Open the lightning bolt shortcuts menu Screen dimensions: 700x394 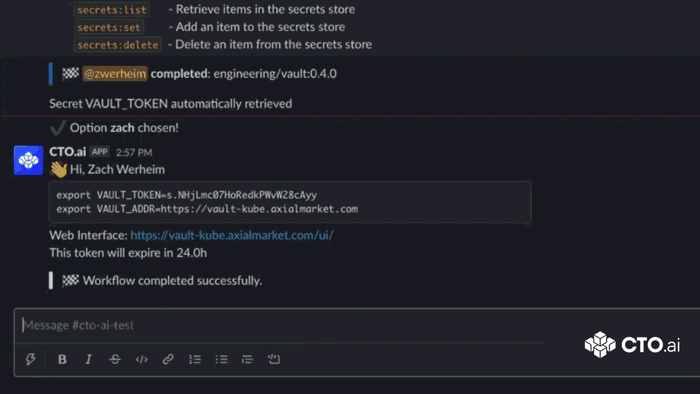pos(30,359)
